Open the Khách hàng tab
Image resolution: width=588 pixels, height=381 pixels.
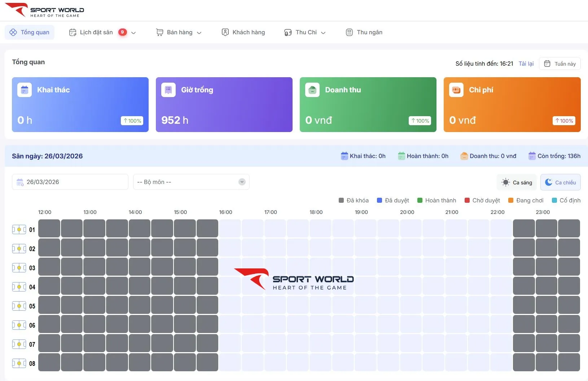tap(243, 32)
